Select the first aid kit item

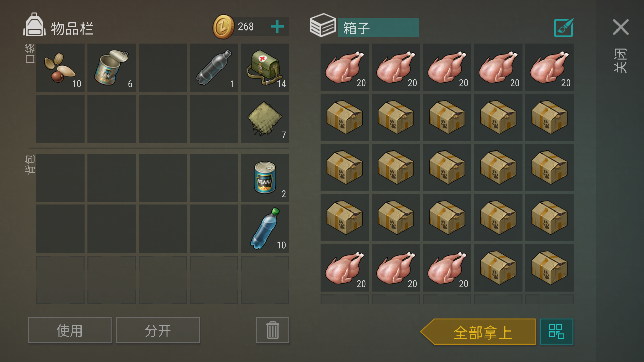(265, 67)
